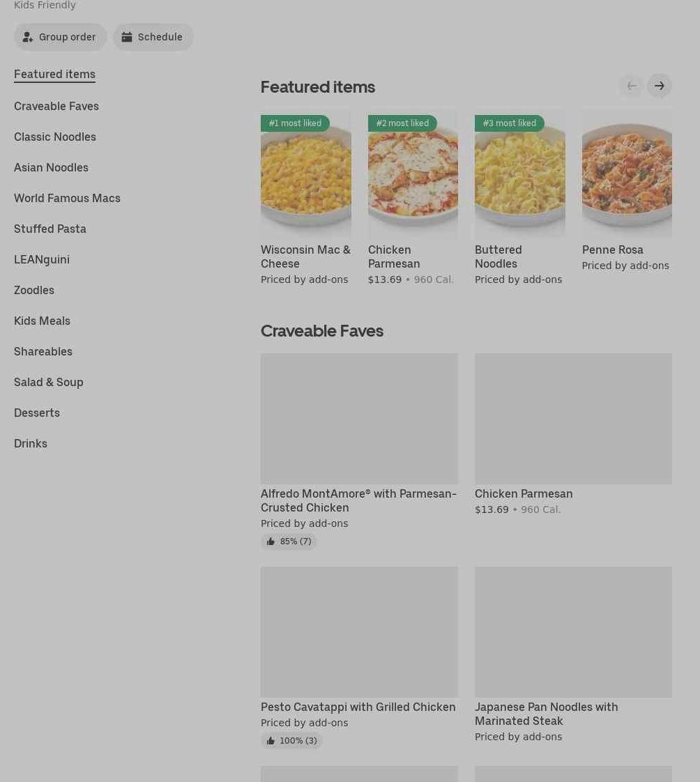Viewport: 700px width, 782px height.
Task: Select World Famous Macs in sidebar
Action: point(67,198)
